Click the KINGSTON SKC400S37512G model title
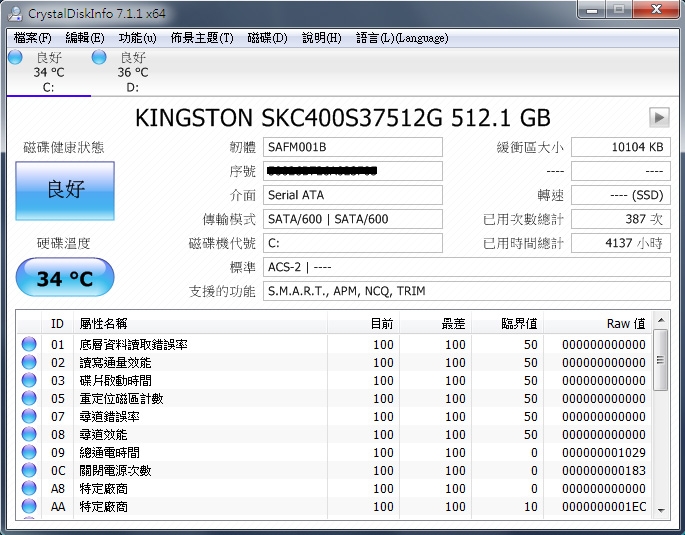This screenshot has height=535, width=685. tap(342, 117)
